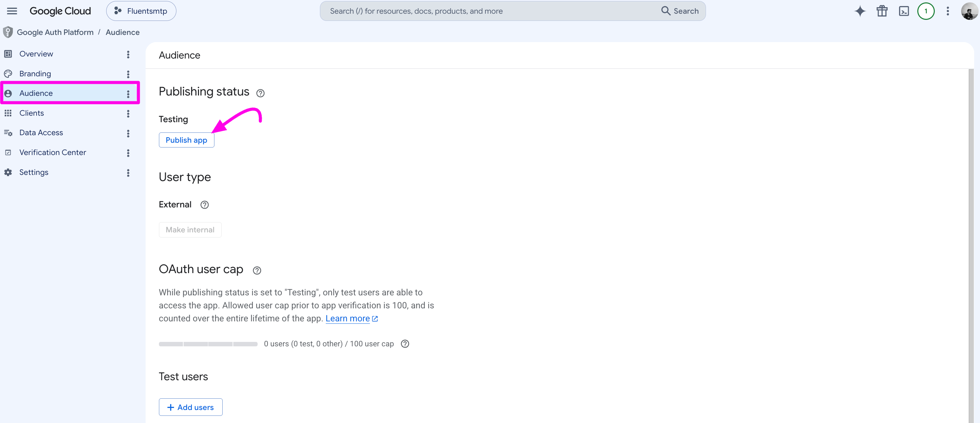
Task: Click the Settings gear icon in sidebar
Action: pyautogui.click(x=8, y=172)
